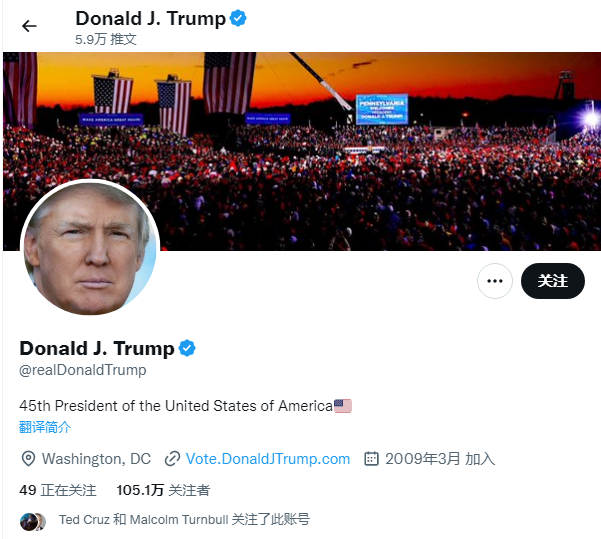Click the calendar join-date icon
Viewport: 601px width, 539px height.
point(371,458)
